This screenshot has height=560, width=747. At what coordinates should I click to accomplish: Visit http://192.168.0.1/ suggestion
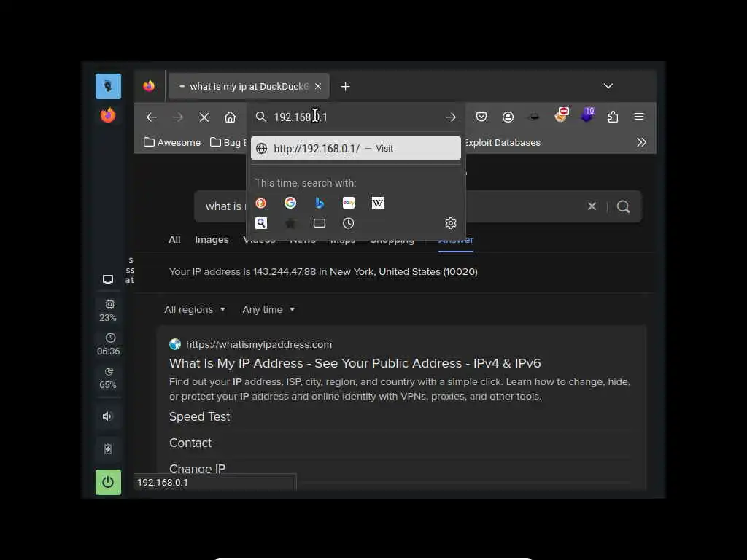coord(356,149)
